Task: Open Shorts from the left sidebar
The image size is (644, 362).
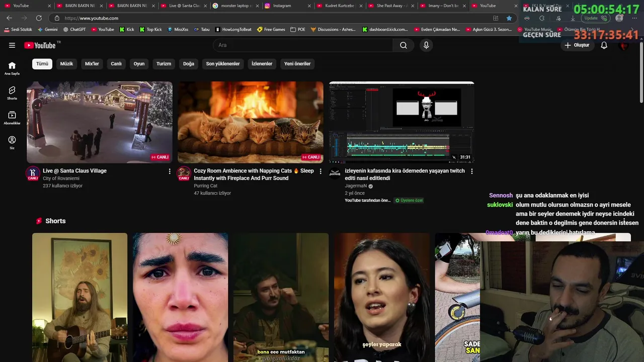Action: coord(12,93)
